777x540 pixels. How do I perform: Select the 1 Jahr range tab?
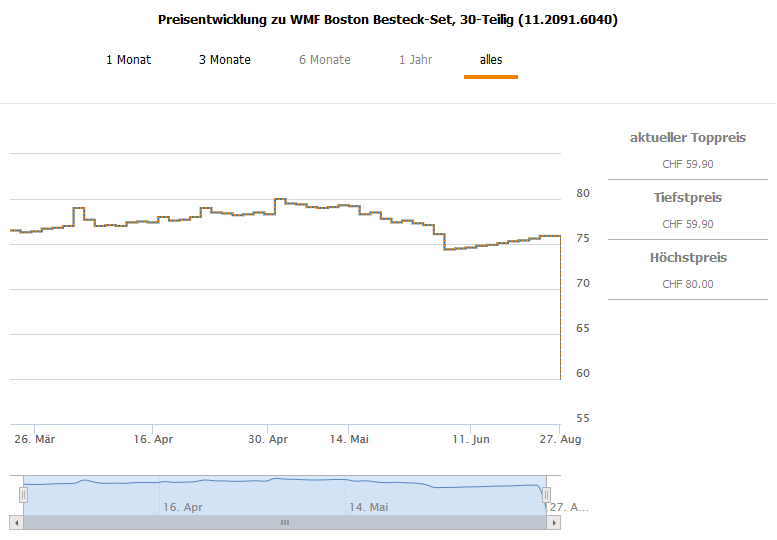(415, 60)
